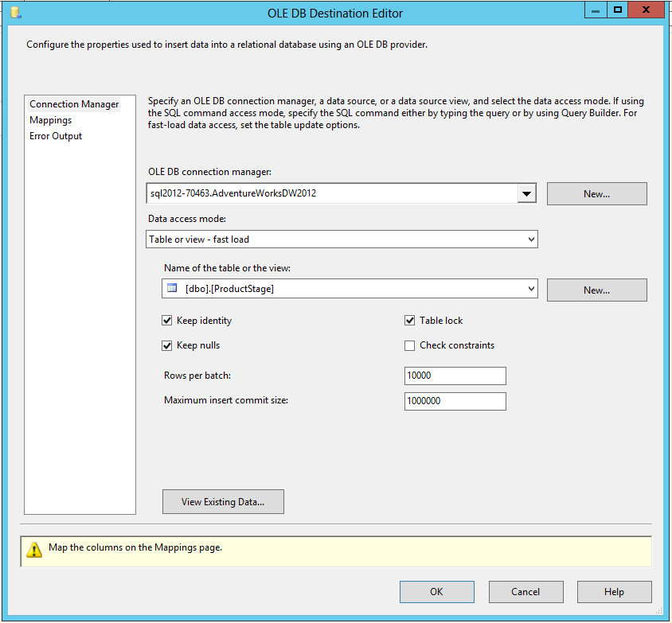Select the Connection Manager page
The width and height of the screenshot is (672, 623).
[x=74, y=104]
